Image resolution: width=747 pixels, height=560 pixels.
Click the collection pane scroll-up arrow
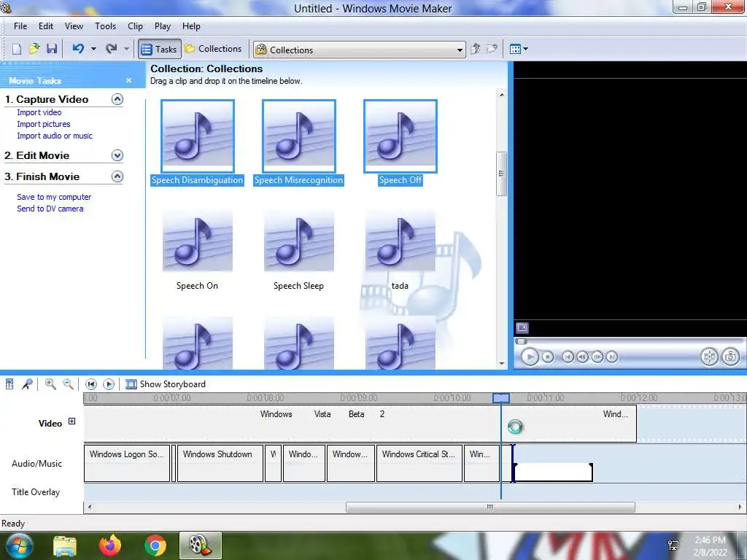point(502,95)
